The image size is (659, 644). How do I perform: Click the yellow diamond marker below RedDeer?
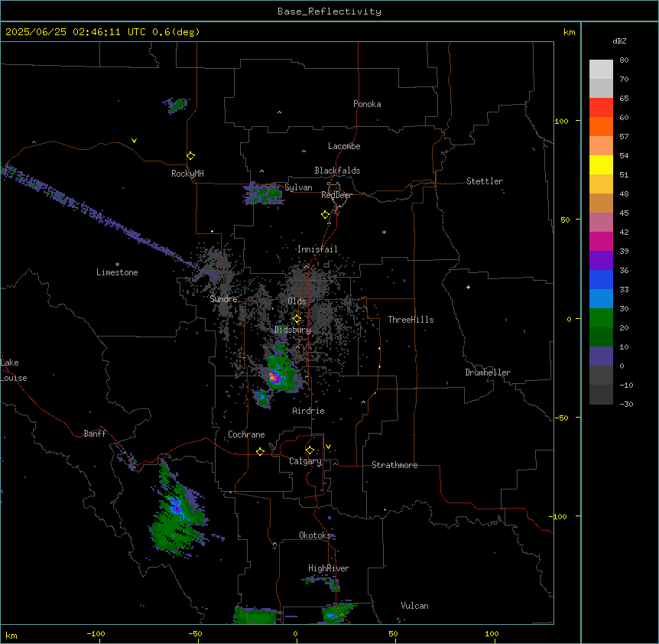click(x=325, y=215)
